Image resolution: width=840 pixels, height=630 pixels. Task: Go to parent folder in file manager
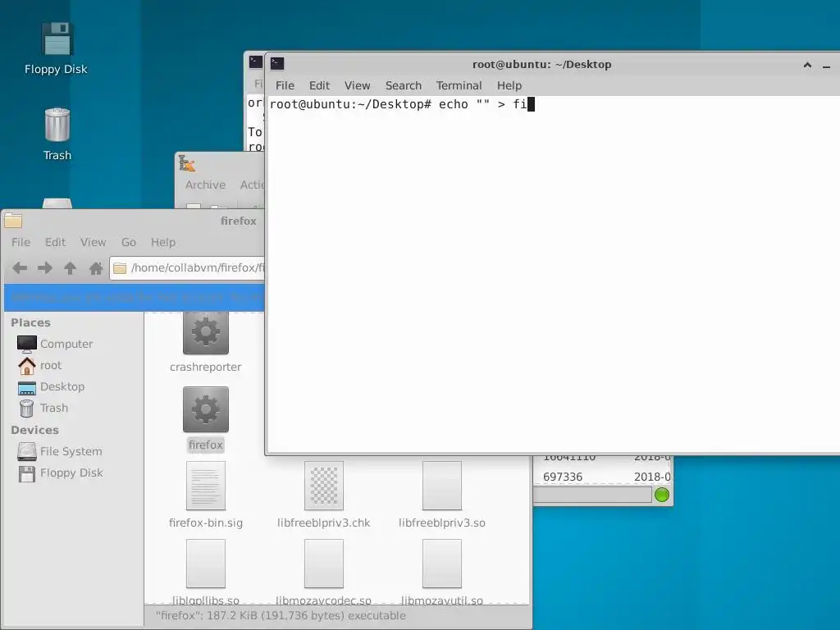[71, 268]
